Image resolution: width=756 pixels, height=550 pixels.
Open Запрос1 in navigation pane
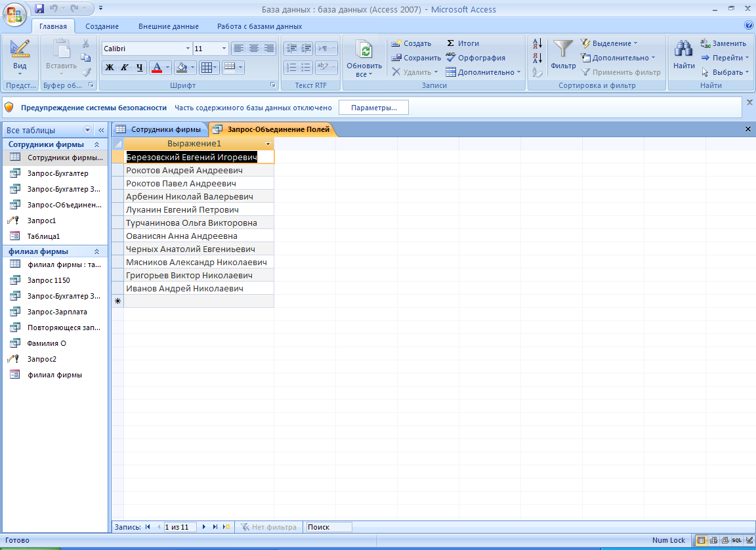(x=54, y=221)
